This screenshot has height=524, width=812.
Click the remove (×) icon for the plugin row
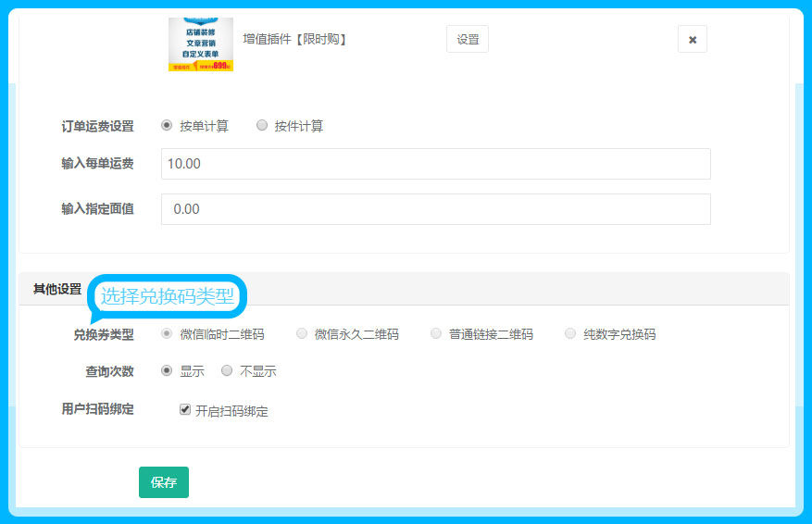[x=692, y=39]
